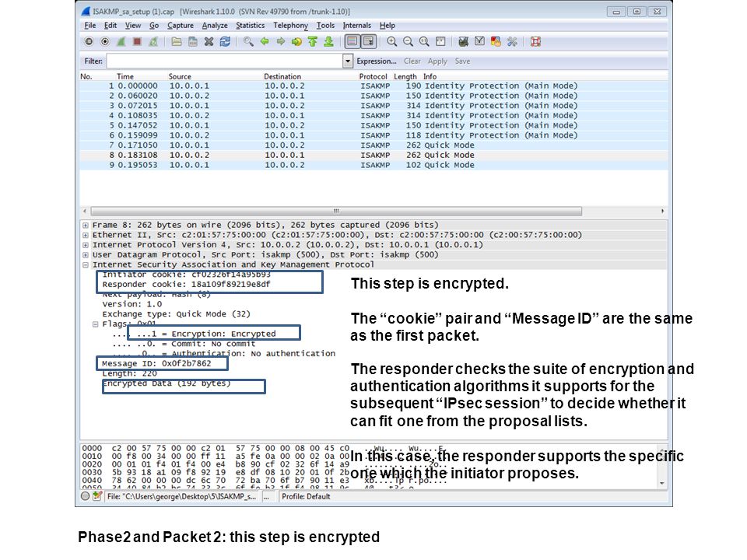Viewport: 747px width, 560px height.
Task: Jump to the last packet
Action: click(328, 42)
